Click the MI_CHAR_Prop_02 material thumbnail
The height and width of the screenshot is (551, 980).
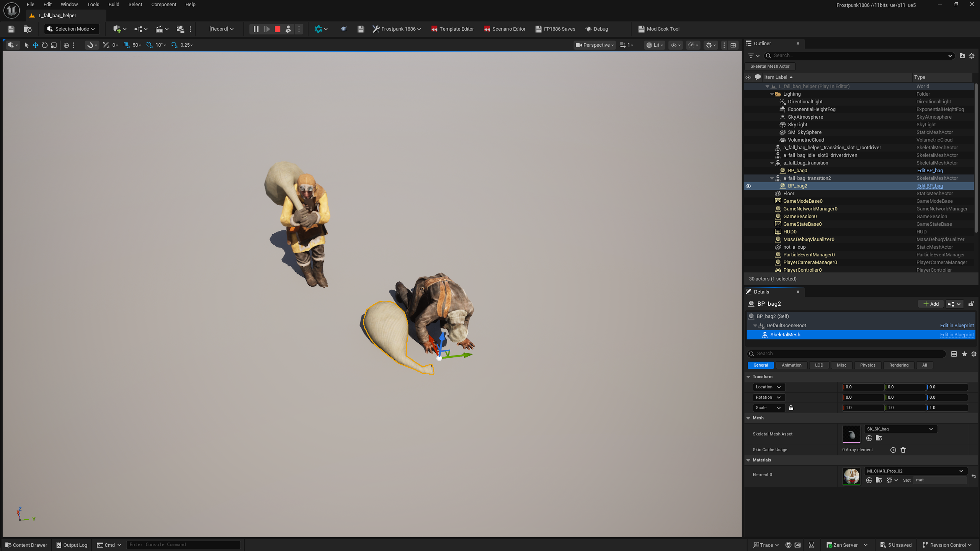(x=851, y=476)
